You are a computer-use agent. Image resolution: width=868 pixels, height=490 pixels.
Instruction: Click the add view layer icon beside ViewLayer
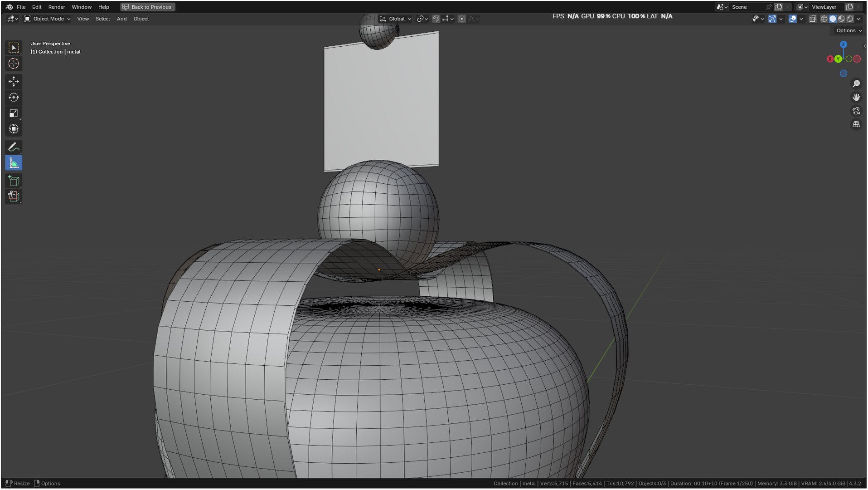(849, 7)
